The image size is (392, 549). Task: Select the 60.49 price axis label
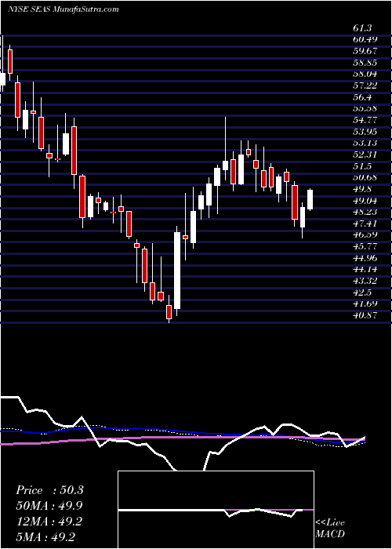click(365, 40)
